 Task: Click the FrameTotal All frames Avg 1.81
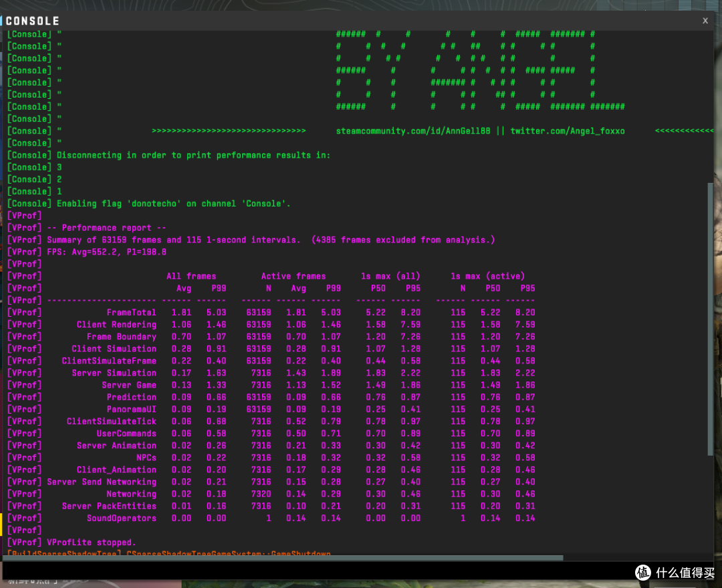point(181,313)
